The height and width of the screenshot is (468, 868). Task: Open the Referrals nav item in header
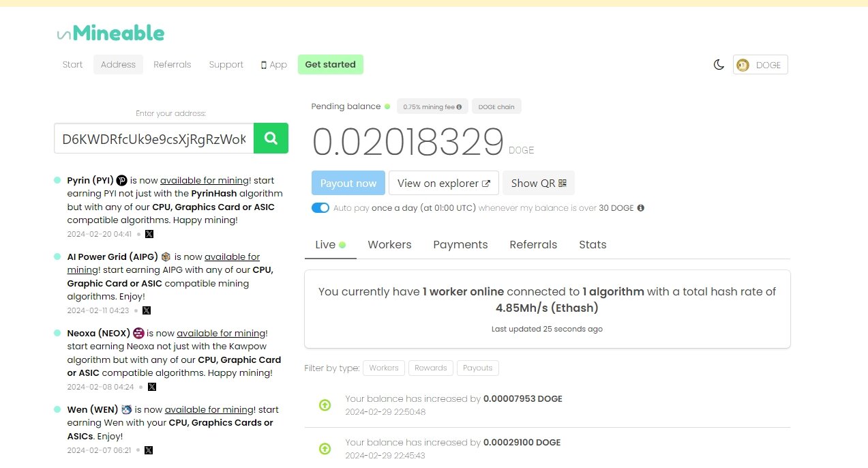click(173, 65)
